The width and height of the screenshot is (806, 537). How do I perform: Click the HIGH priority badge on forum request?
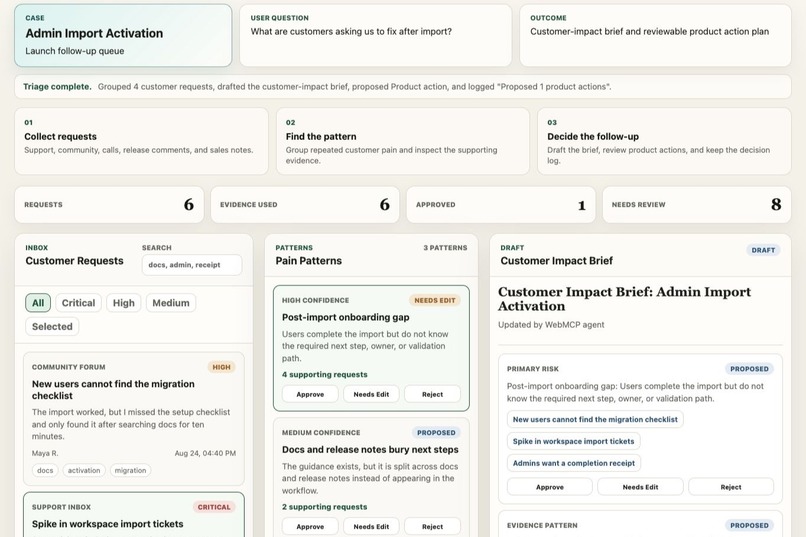[221, 367]
